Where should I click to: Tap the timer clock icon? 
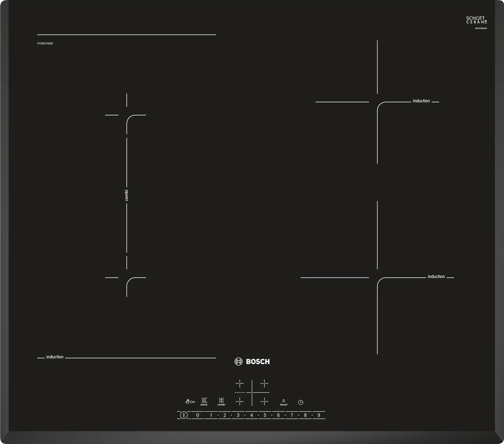(301, 402)
